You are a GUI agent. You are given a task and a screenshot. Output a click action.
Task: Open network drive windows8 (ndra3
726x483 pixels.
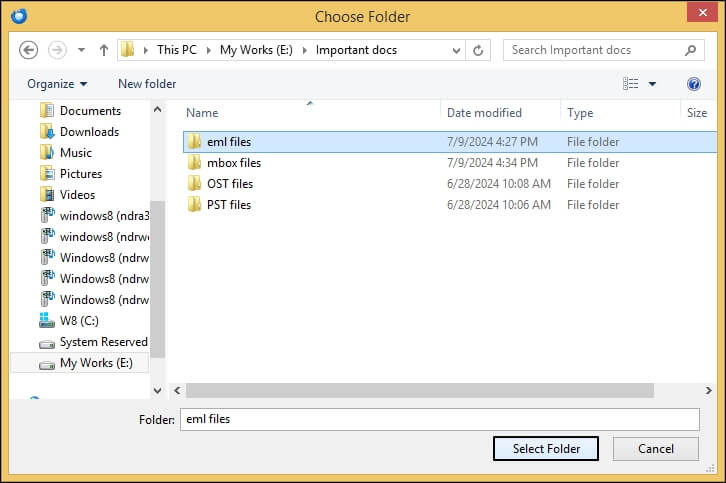click(x=105, y=215)
